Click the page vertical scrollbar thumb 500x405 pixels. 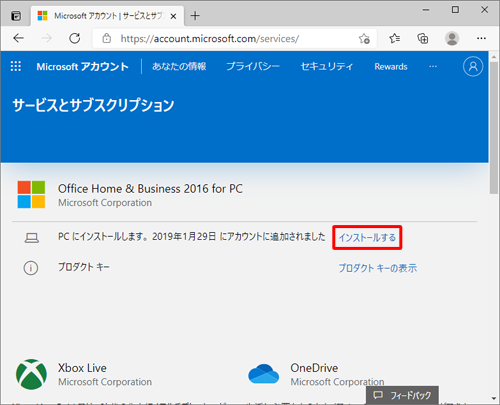(x=494, y=127)
